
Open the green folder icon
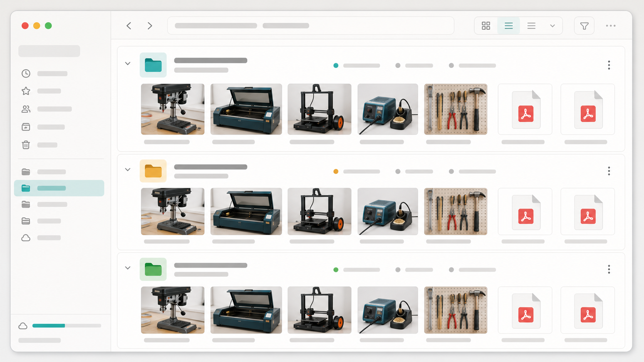[153, 269]
